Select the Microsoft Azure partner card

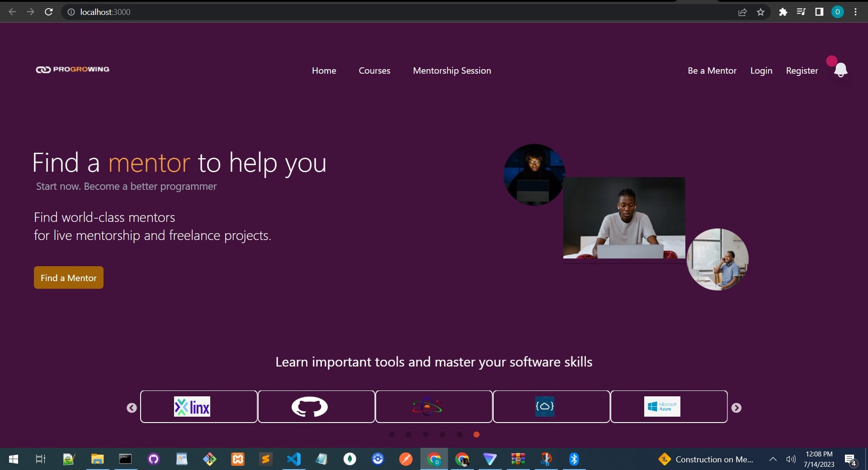click(662, 406)
